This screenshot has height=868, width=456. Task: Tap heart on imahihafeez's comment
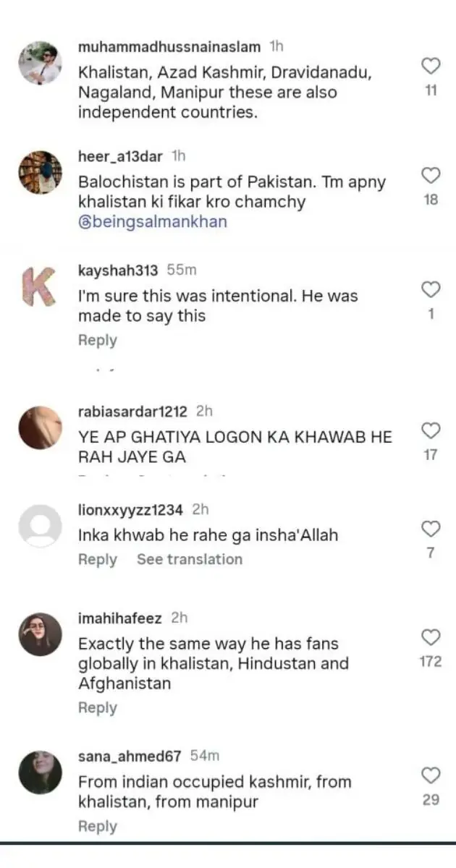coord(431,637)
